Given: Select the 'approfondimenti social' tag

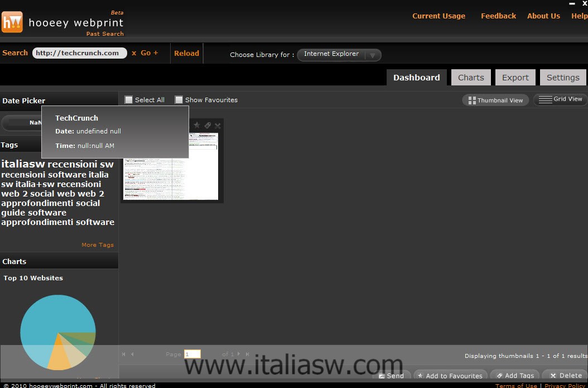Looking at the screenshot, I should coord(51,203).
